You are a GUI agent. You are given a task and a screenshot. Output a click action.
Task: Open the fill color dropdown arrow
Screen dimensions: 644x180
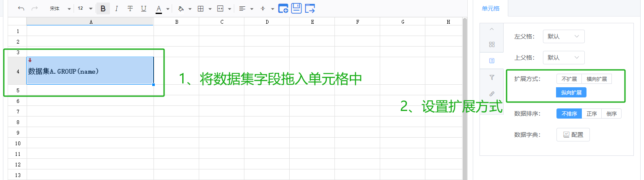coord(190,8)
